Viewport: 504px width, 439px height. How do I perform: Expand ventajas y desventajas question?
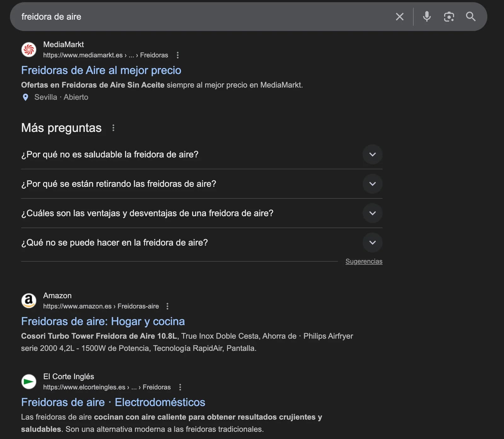[x=372, y=213]
